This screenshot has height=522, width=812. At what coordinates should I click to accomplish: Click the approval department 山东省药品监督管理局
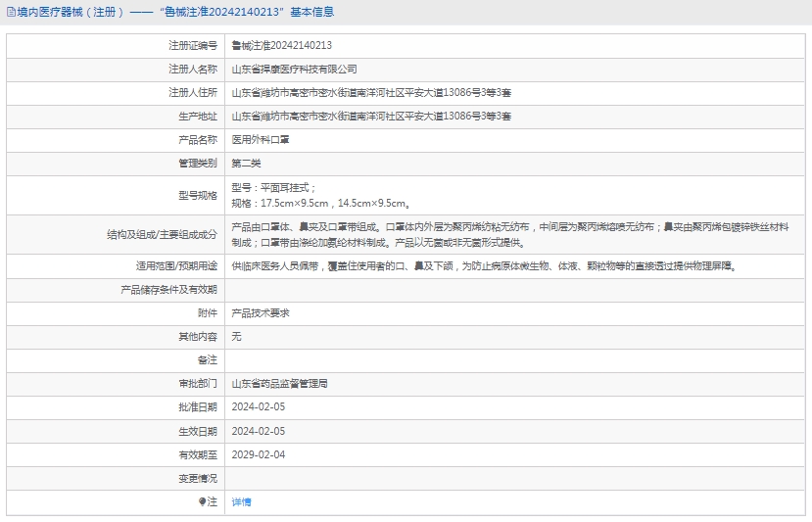pos(279,383)
